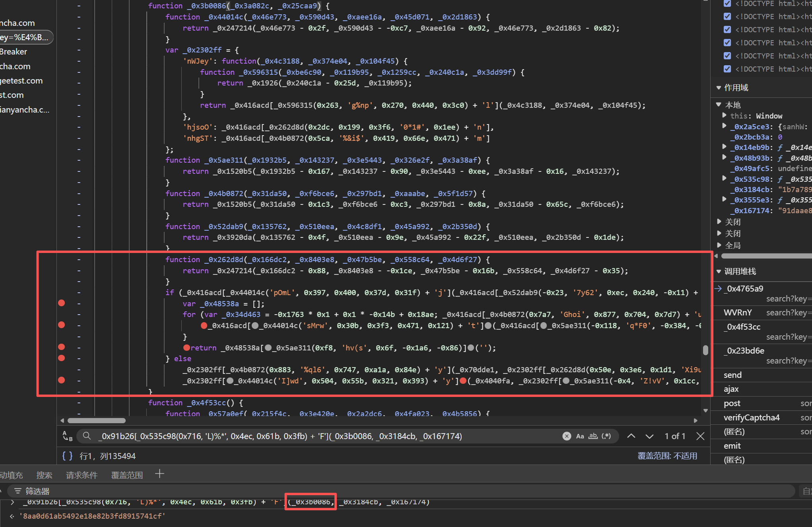Uncheck the first DOCTYPE html breakpoint checkbox

727,4
